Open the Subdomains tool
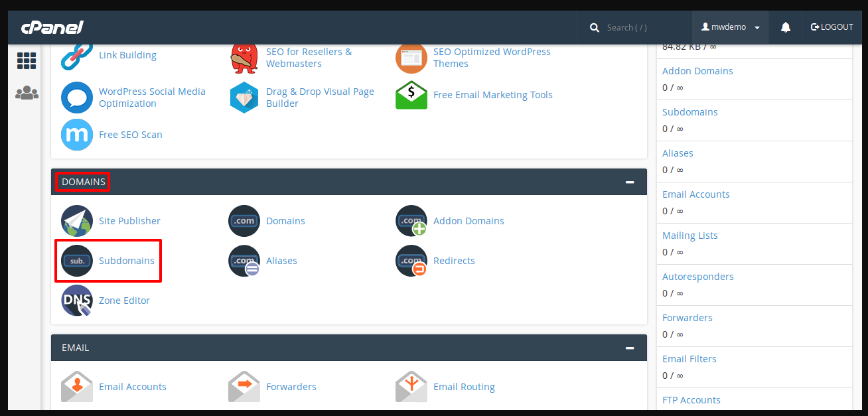Screen dimensions: 868x416 (x=126, y=260)
